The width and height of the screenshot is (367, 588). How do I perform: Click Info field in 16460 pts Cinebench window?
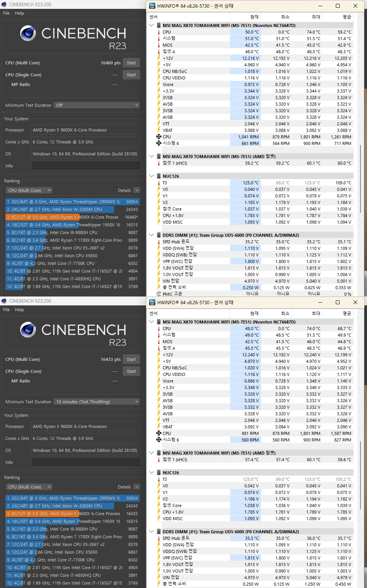point(86,166)
